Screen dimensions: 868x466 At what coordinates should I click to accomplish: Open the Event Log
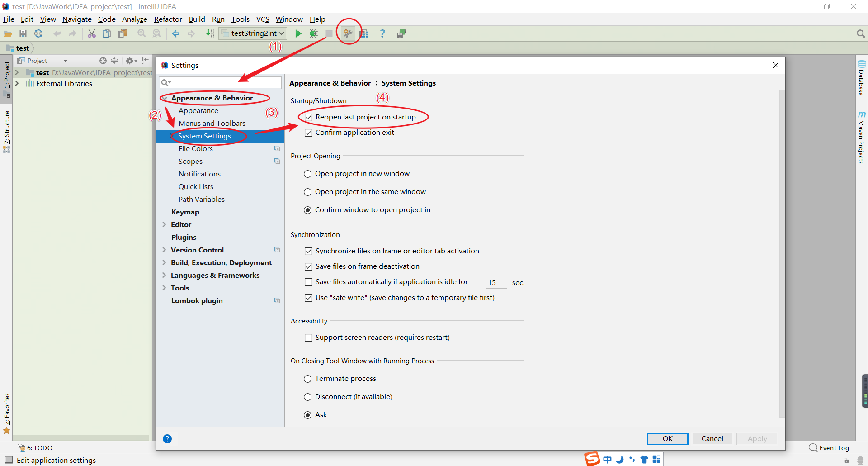click(x=829, y=448)
